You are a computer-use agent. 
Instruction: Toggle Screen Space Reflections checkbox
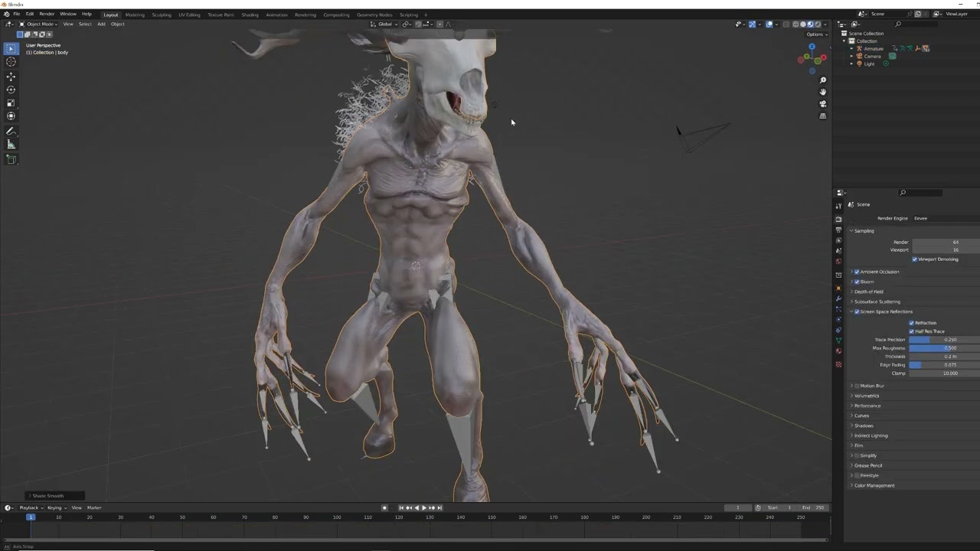point(857,311)
